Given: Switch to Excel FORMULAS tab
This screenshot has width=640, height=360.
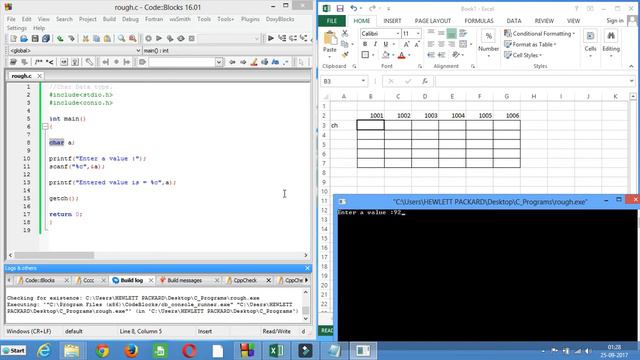Looking at the screenshot, I should click(x=479, y=21).
